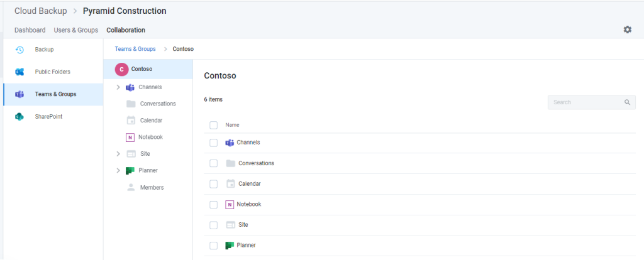The height and width of the screenshot is (260, 644).
Task: Click the Members person icon in tree
Action: (131, 187)
